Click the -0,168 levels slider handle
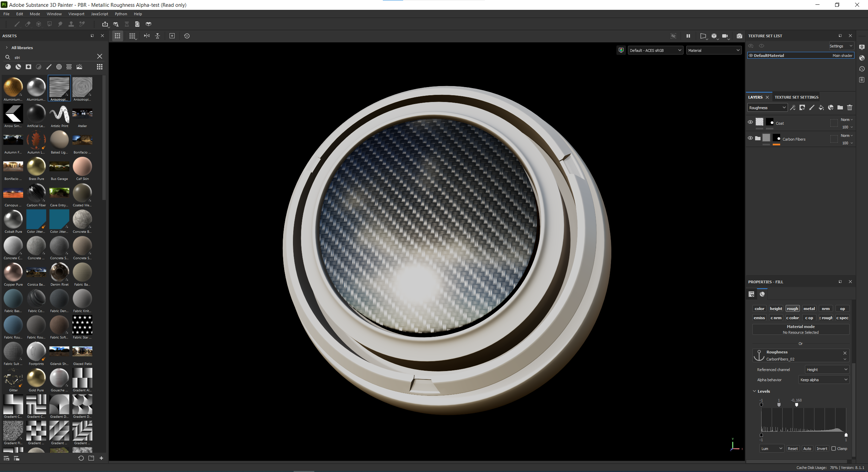The image size is (868, 472). 796,405
